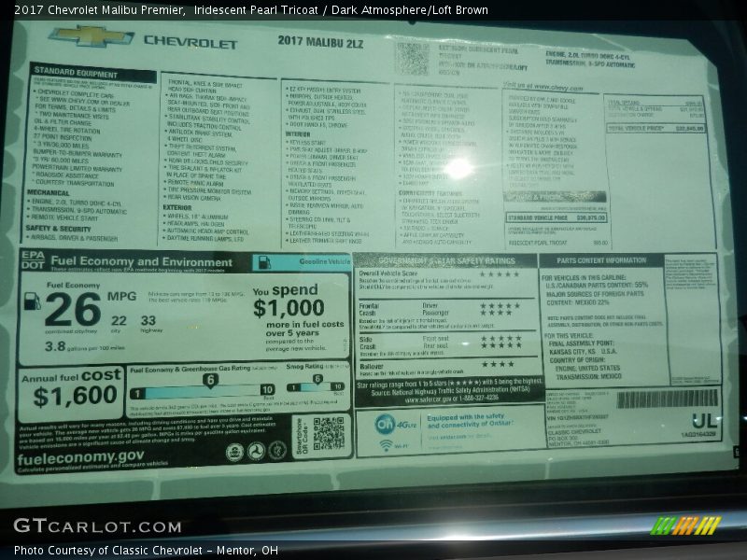Click the 22 city MPG value
The width and height of the screenshot is (747, 560).
click(x=119, y=320)
